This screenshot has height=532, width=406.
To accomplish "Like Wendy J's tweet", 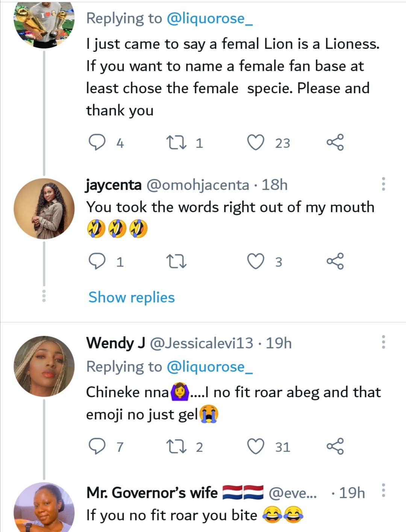I will click(x=256, y=447).
